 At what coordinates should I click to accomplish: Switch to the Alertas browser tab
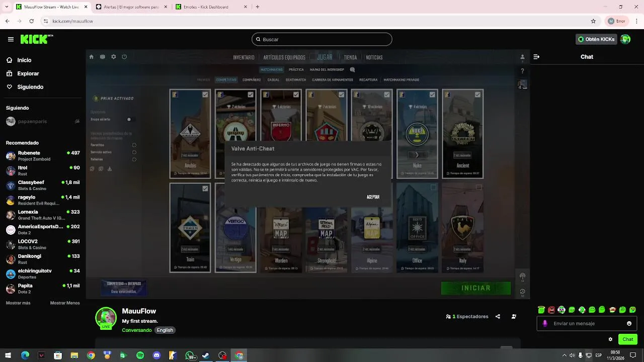[x=132, y=7]
